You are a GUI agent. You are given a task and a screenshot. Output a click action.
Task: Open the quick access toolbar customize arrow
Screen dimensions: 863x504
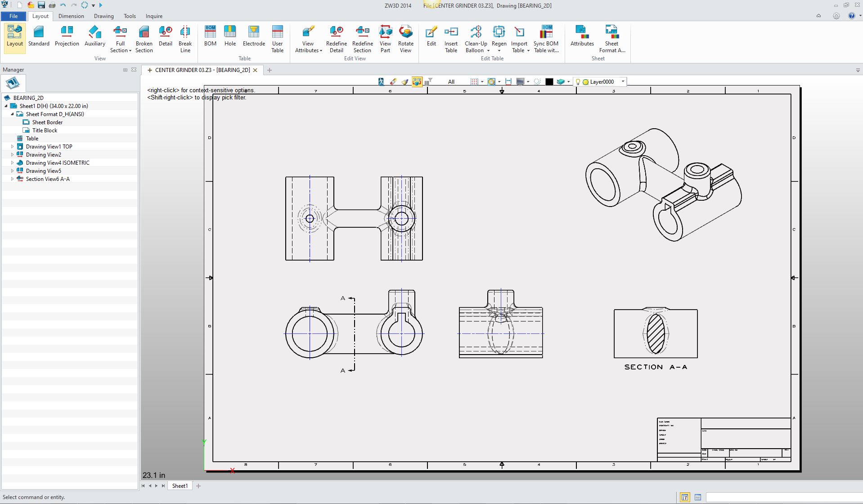point(94,5)
